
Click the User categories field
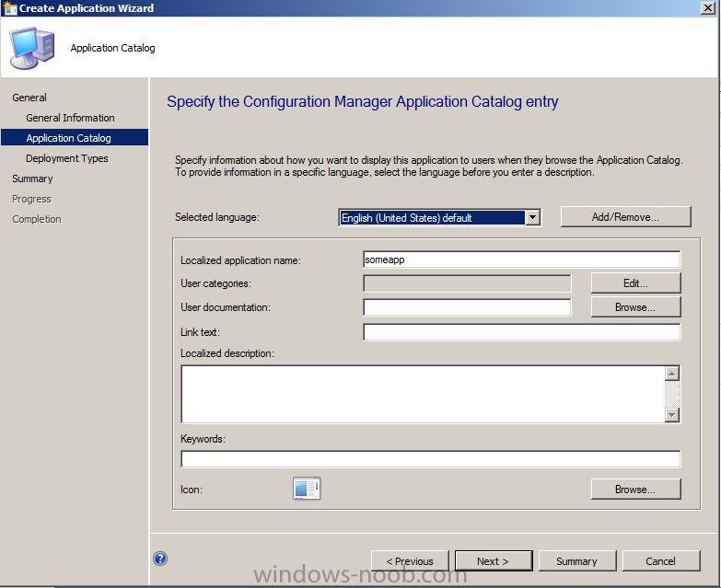tap(467, 283)
